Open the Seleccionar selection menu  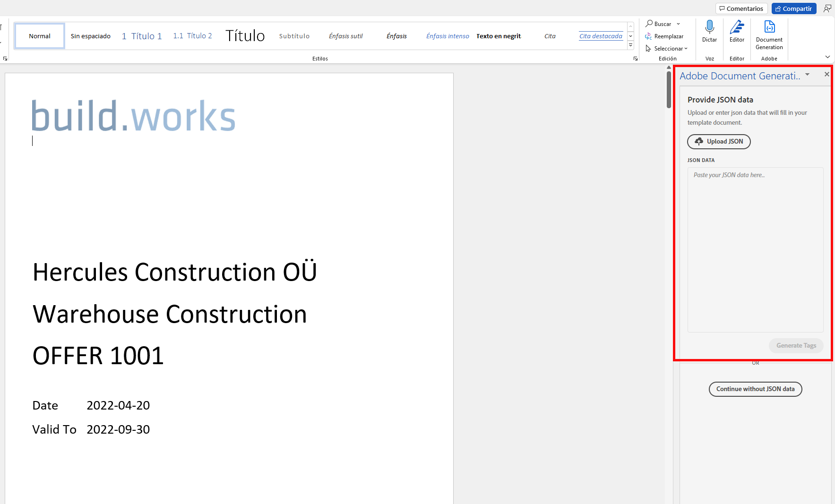click(666, 49)
